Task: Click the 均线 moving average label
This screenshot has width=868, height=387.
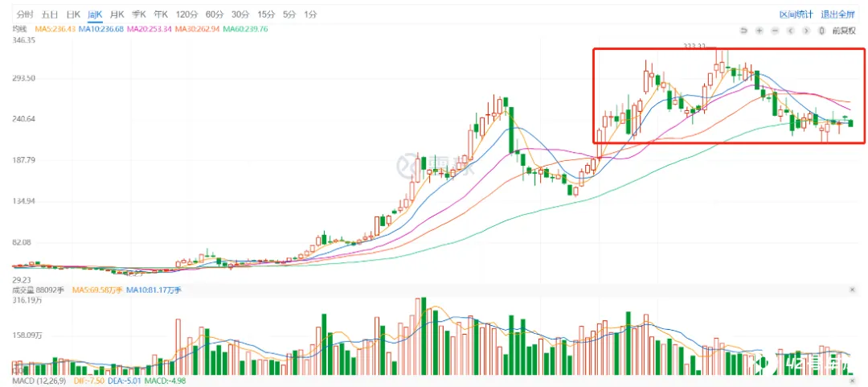Action: 19,29
